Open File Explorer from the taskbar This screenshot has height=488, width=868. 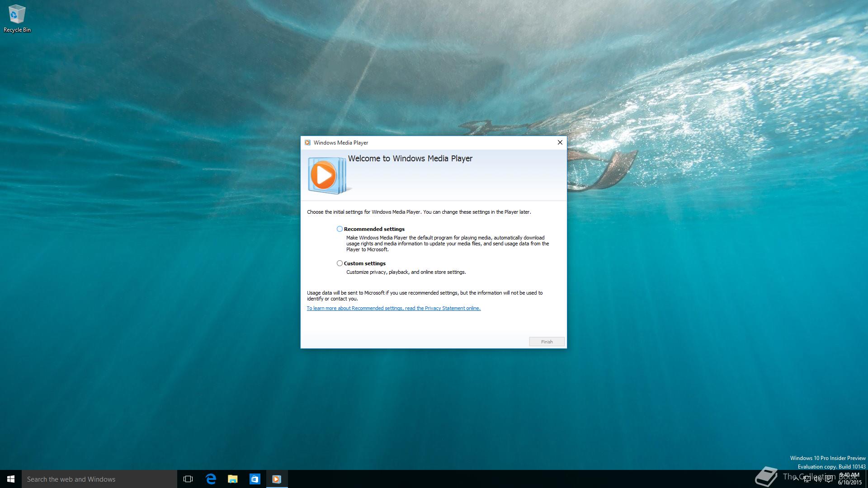pos(233,479)
